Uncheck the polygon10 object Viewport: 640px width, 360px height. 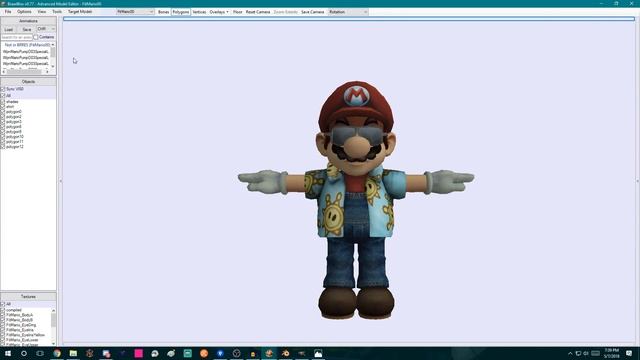click(x=3, y=137)
